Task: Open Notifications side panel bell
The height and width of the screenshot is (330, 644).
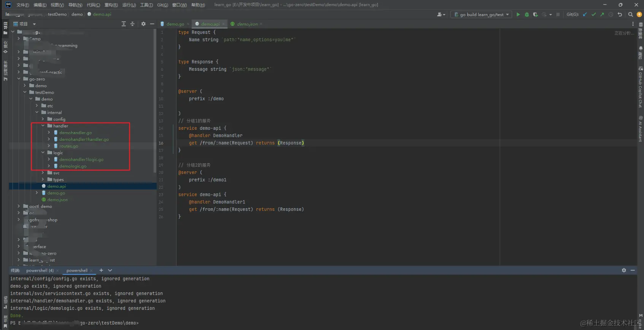Action: click(641, 53)
